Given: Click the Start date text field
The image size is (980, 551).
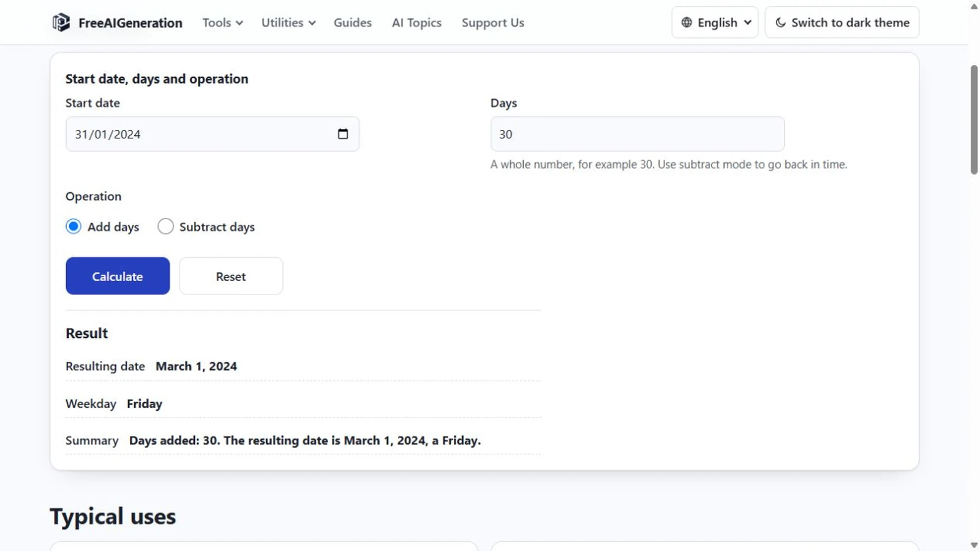Looking at the screenshot, I should pos(212,134).
